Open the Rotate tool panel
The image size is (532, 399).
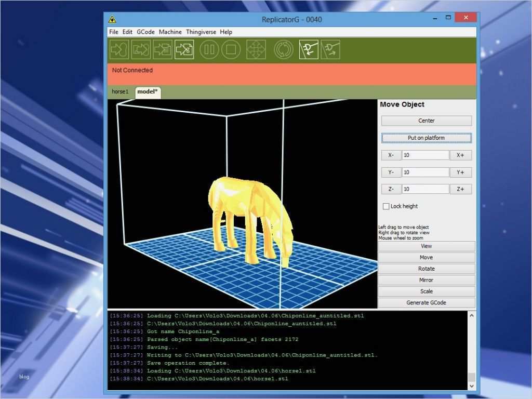(426, 269)
